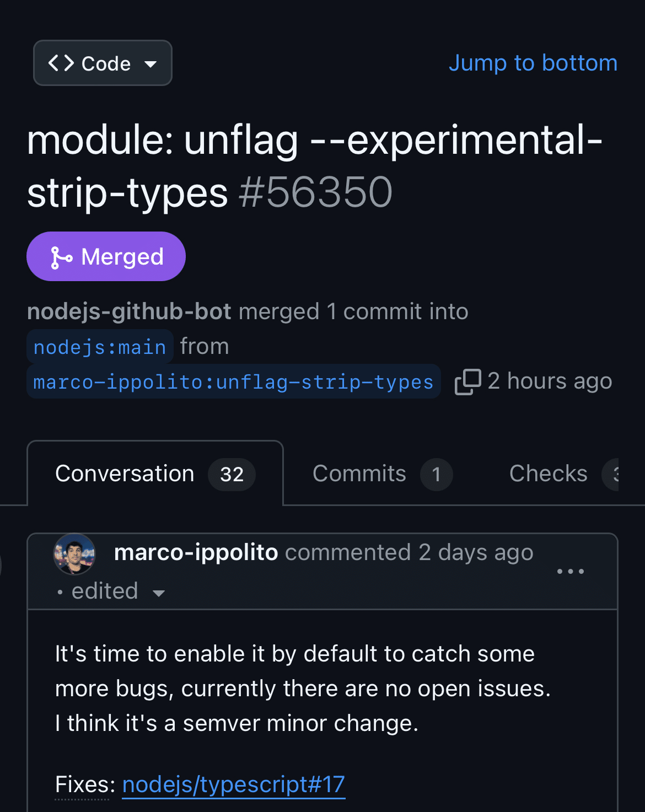Click the marco-ippolito username link
The width and height of the screenshot is (645, 812).
tap(196, 553)
